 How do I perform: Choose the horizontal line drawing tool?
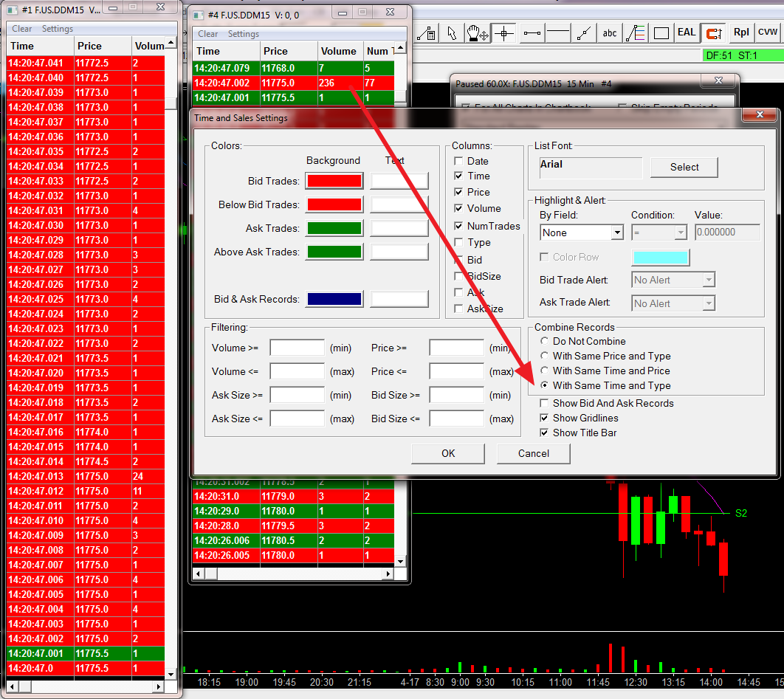tap(558, 33)
